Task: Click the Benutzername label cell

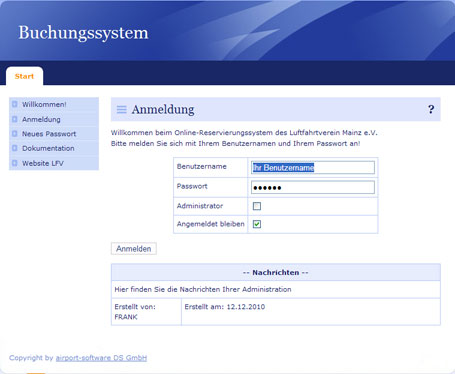Action: click(x=211, y=167)
